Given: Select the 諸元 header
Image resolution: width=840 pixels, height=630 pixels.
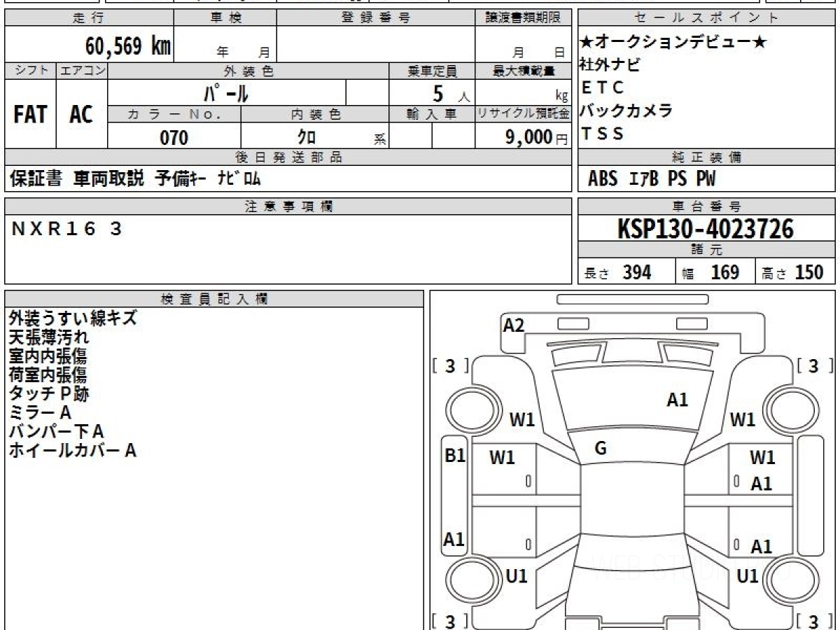Looking at the screenshot, I should point(707,249).
